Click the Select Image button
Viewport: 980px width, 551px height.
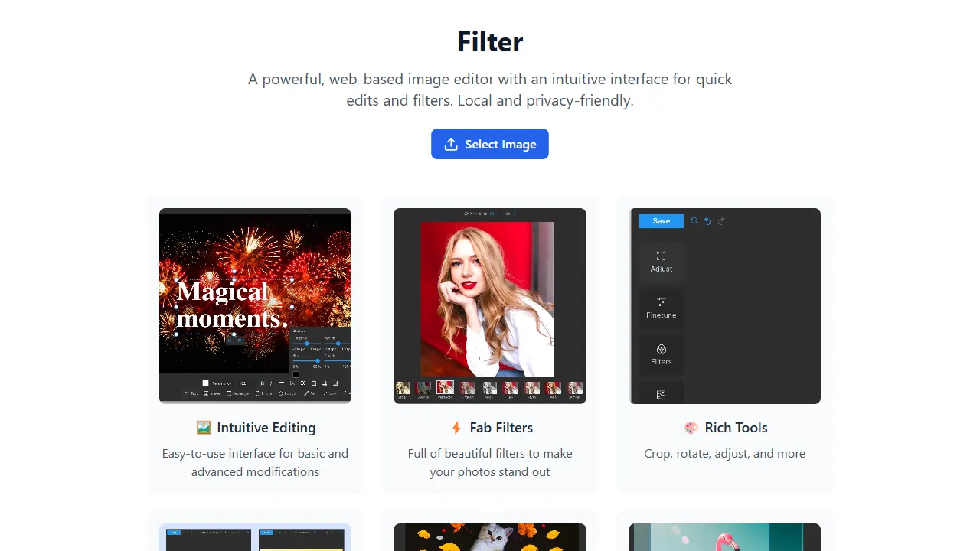point(490,144)
